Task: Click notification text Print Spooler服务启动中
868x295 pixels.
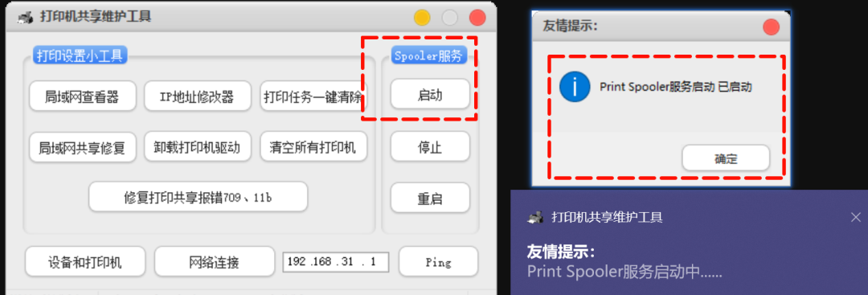Action: point(624,272)
